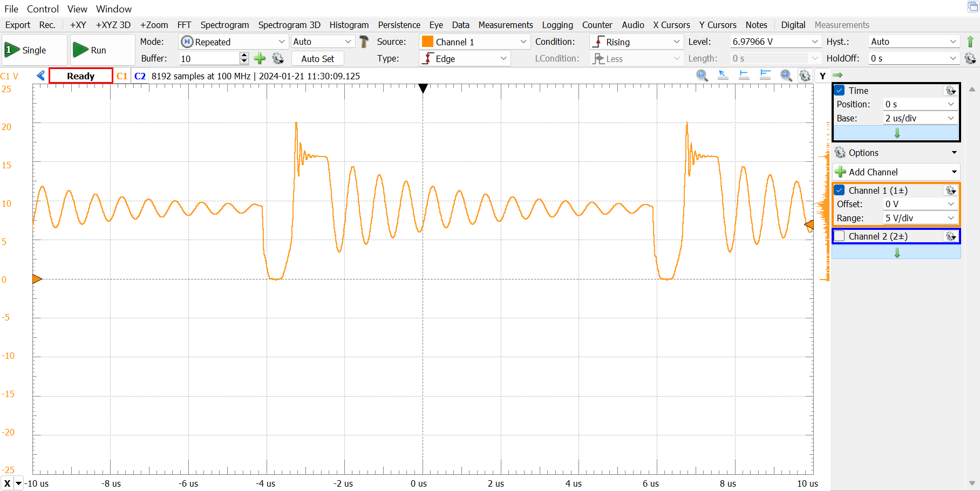Screen dimensions: 980x491
Task: Open Time panel gear settings
Action: (951, 91)
